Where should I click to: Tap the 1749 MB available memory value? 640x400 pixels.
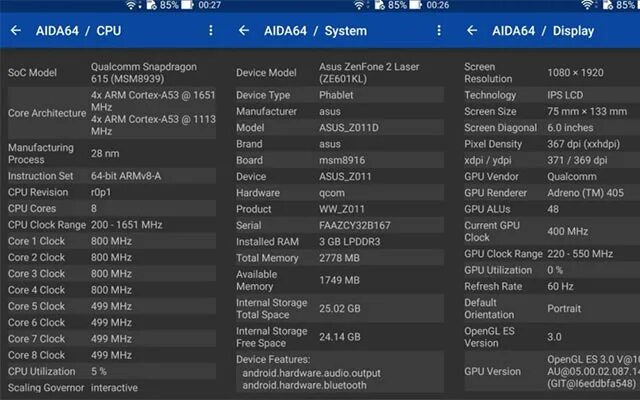[339, 280]
